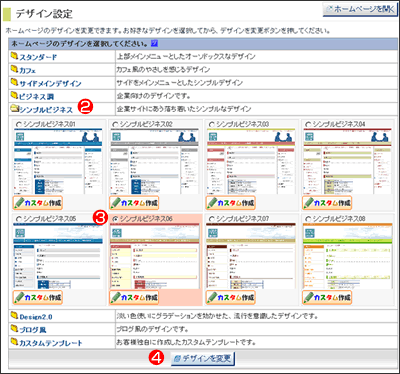Screen dimensions: 400x374
Task: Select the シンプルビジネス04 radio button
Action: pyautogui.click(x=308, y=124)
